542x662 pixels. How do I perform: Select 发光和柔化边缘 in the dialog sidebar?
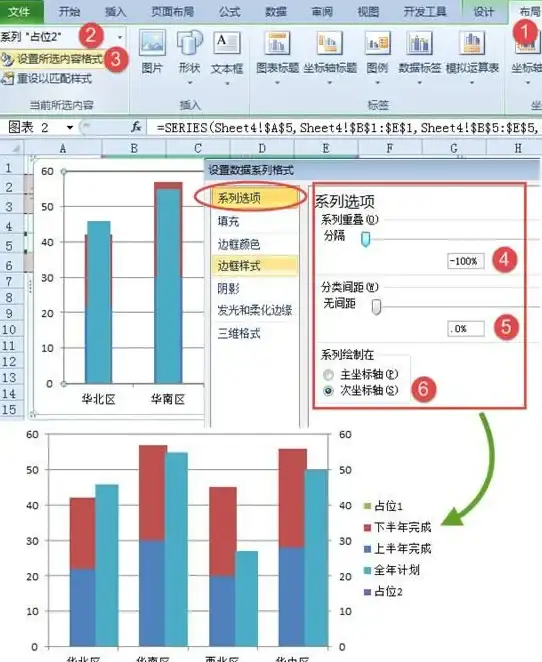click(255, 310)
